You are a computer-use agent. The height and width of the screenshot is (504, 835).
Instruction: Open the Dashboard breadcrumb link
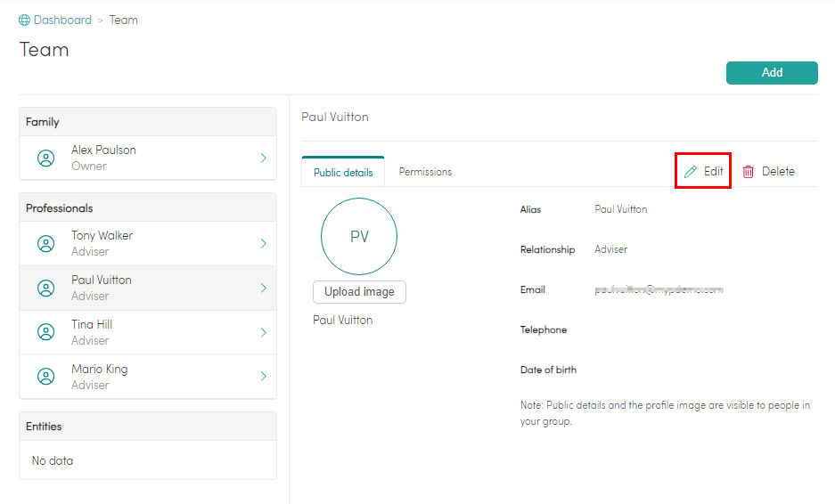point(62,20)
